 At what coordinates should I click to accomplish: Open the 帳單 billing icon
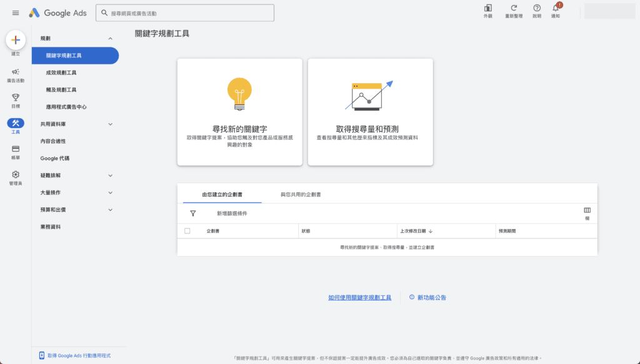point(15,149)
